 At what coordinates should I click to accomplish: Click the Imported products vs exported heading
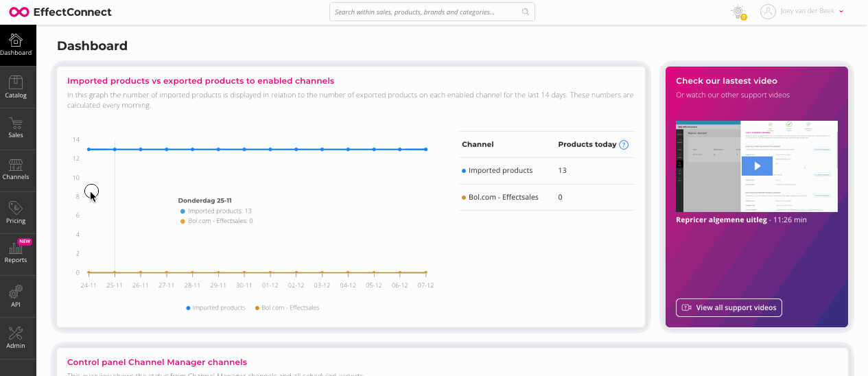(x=201, y=81)
